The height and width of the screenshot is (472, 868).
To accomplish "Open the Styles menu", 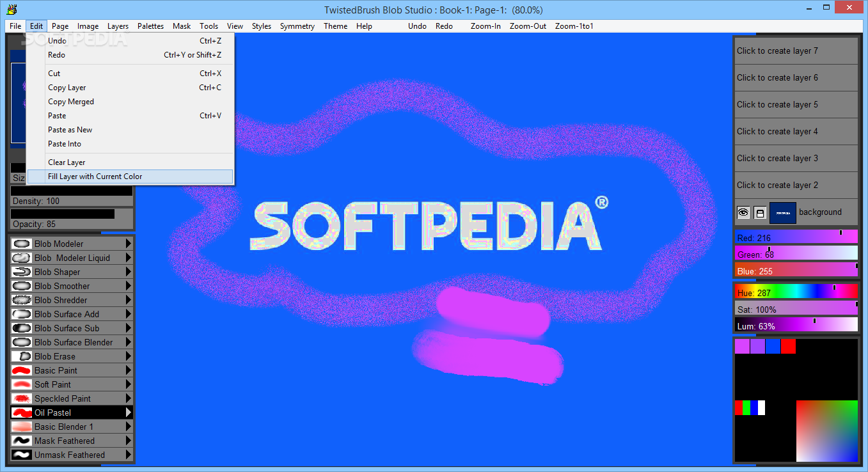I will pyautogui.click(x=262, y=26).
